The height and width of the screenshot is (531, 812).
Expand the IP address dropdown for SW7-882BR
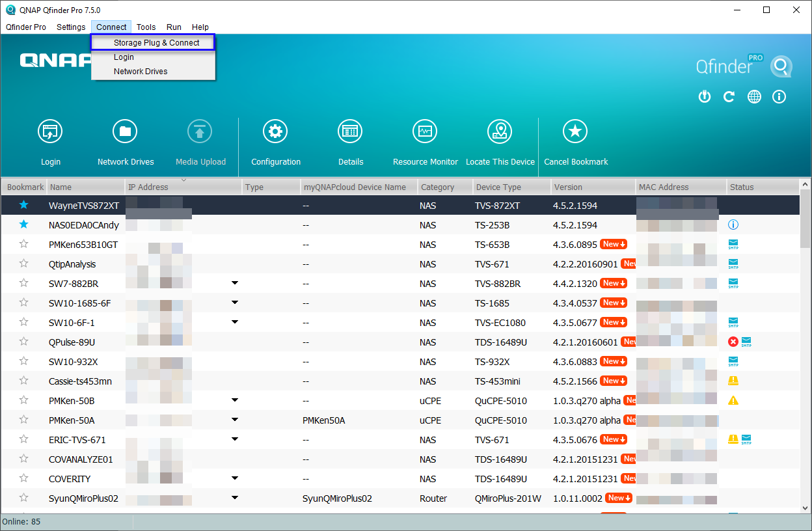point(235,283)
